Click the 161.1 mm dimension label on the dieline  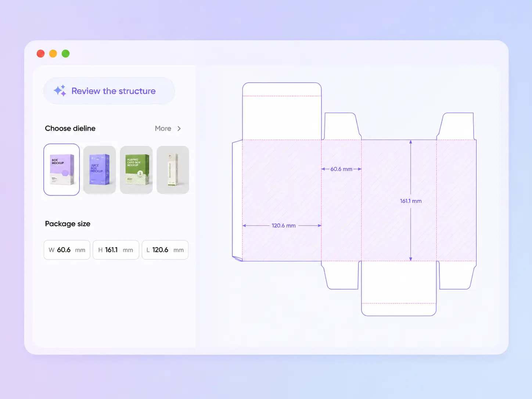point(411,201)
